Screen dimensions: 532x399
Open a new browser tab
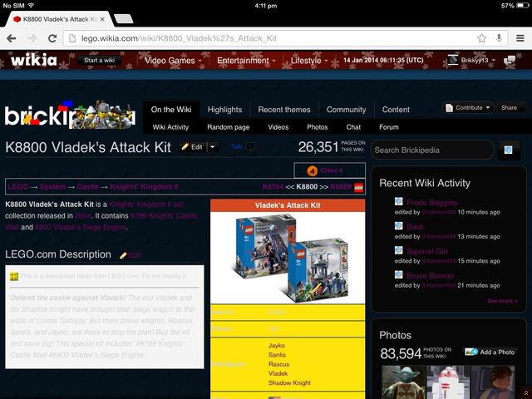[x=124, y=19]
